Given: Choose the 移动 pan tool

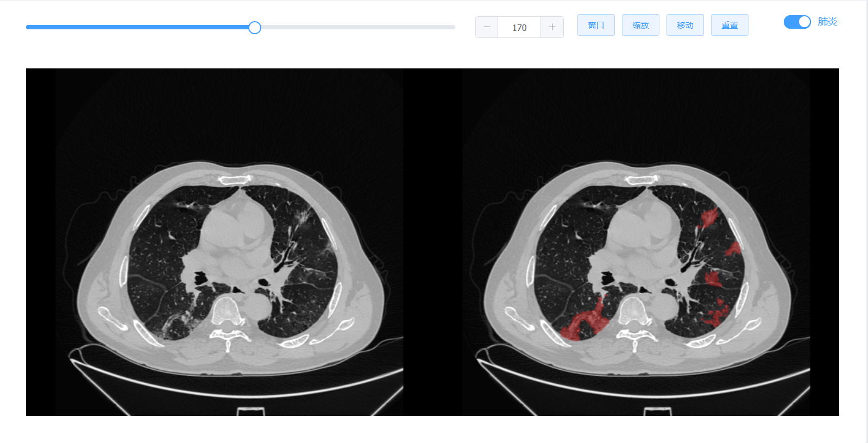Looking at the screenshot, I should [x=685, y=25].
